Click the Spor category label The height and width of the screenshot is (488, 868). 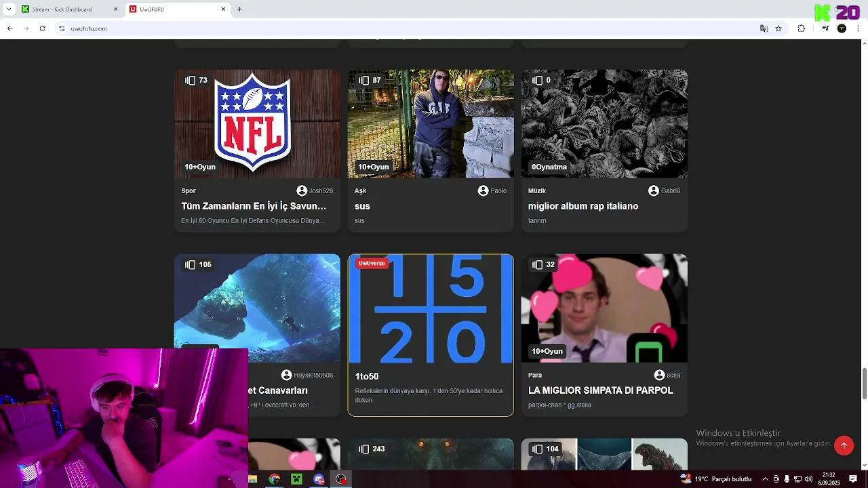pyautogui.click(x=189, y=191)
